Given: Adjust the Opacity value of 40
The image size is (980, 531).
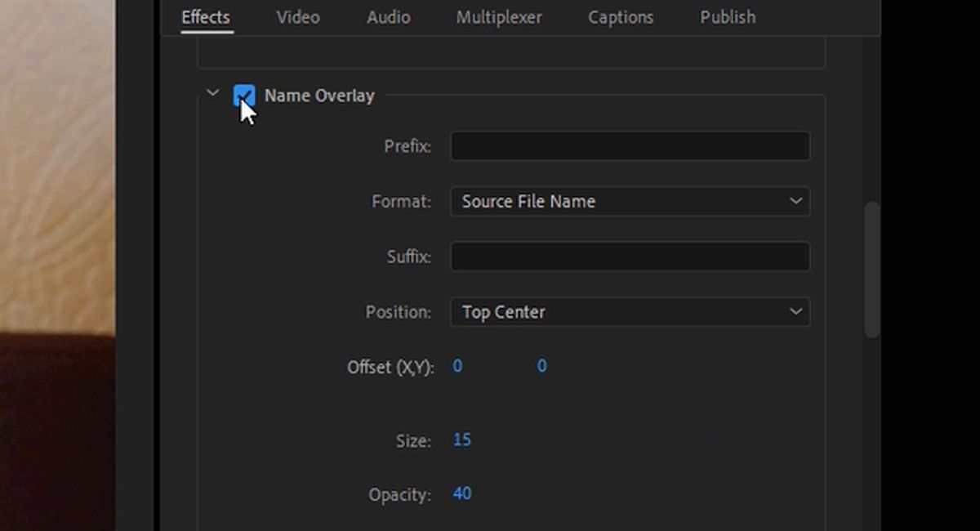Looking at the screenshot, I should click(462, 493).
